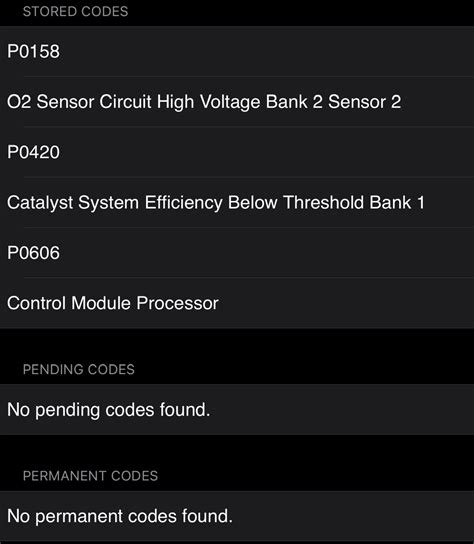Open Catalyst System Efficiency Below Threshold row

click(x=237, y=202)
